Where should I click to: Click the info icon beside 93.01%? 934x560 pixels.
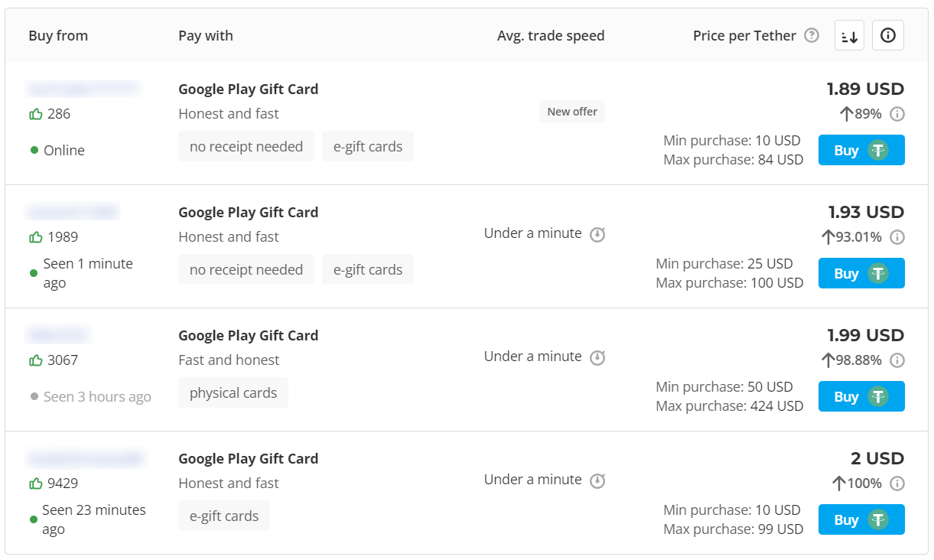coord(897,237)
